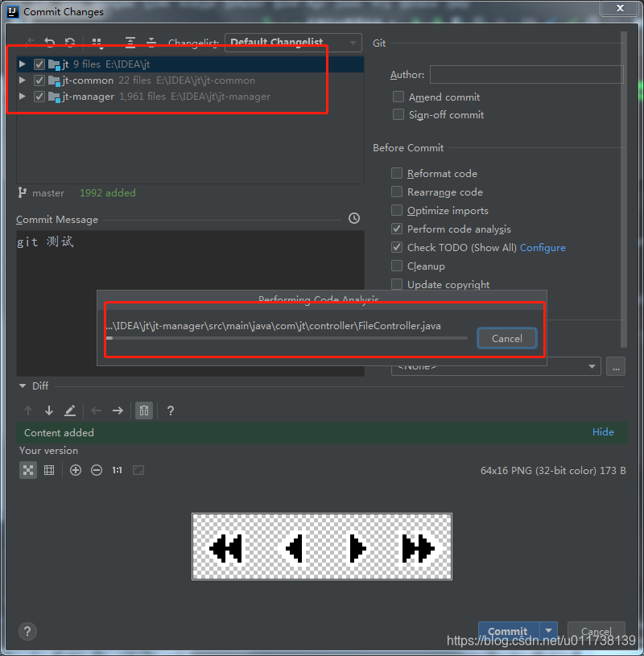Screen dimensions: 644x656
Task: Click the zoom out icon under Your version
Action: tap(97, 469)
